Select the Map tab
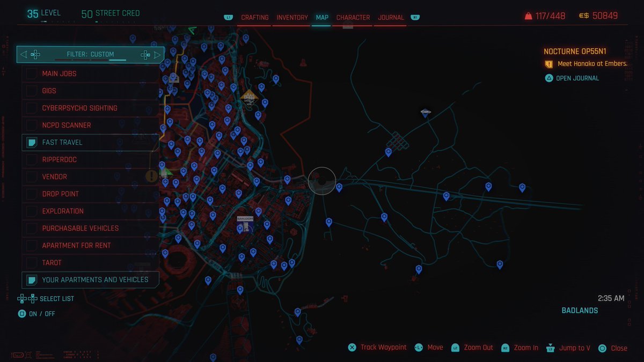This screenshot has height=362, width=644. [322, 17]
